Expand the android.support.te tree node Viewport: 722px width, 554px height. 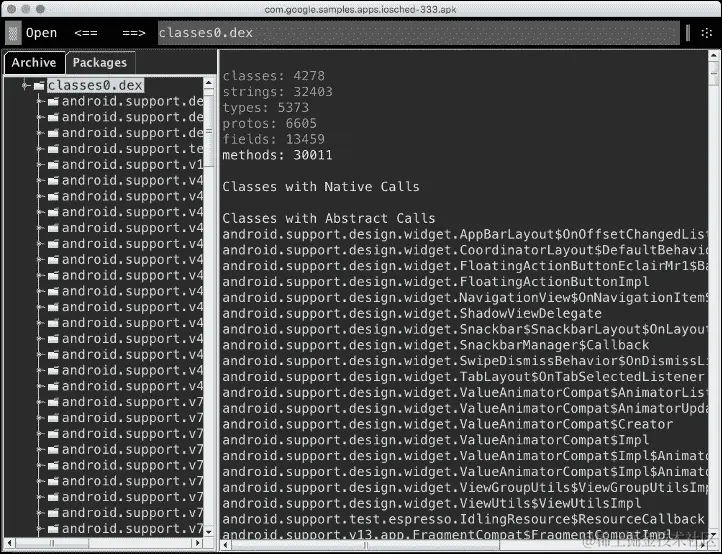41,149
